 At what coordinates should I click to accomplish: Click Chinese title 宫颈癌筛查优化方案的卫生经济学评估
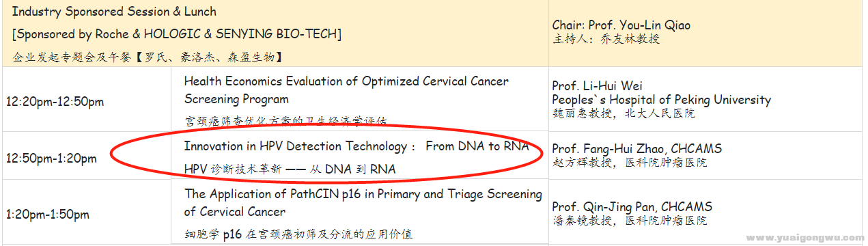click(x=286, y=121)
